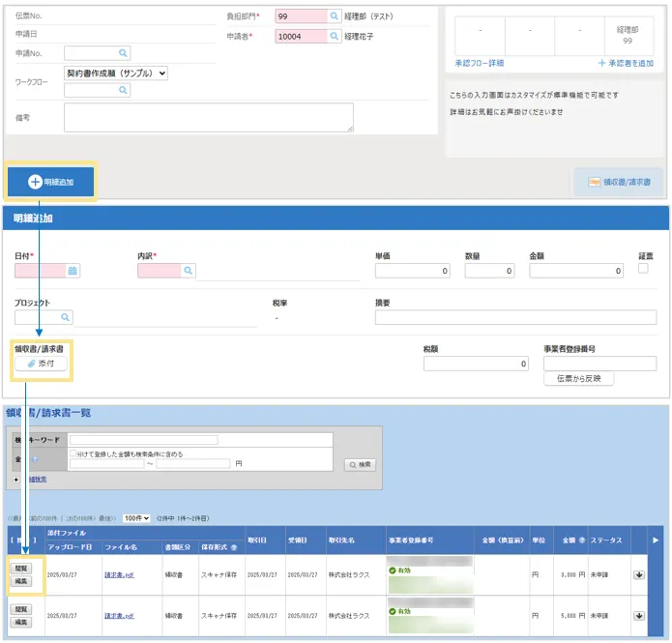Click the 明細追加 button
Screen dimensions: 672x643
50,181
